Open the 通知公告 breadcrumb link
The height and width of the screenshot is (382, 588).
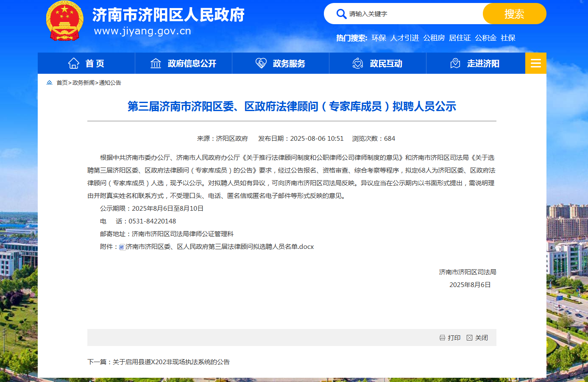(110, 83)
